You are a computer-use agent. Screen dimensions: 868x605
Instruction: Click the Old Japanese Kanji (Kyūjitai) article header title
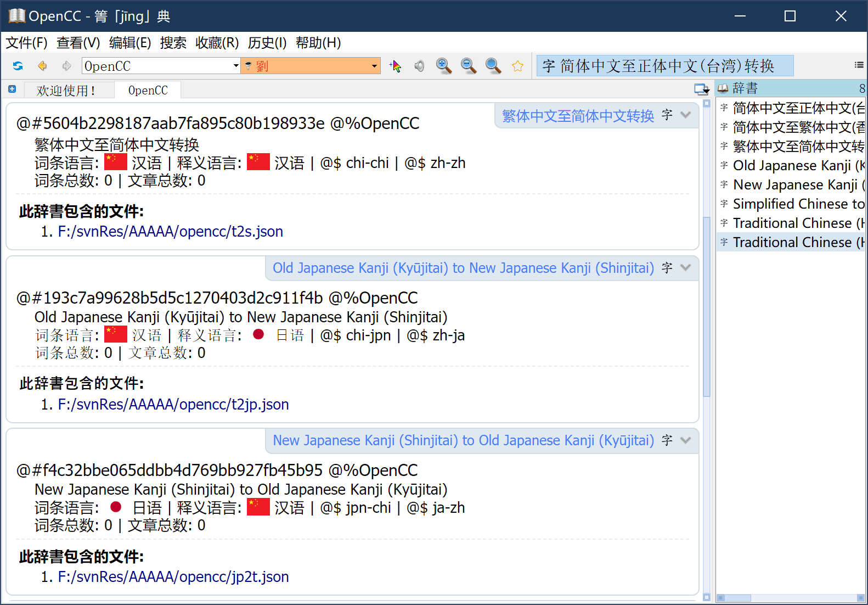click(x=464, y=268)
